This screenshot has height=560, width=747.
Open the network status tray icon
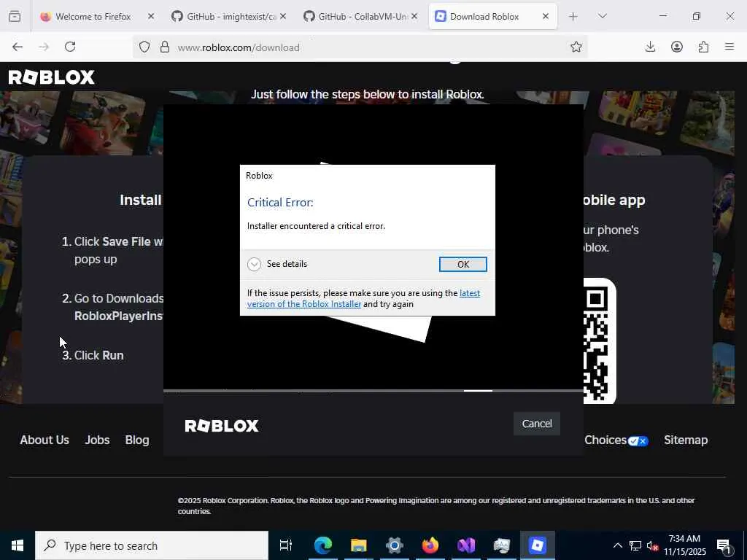(635, 545)
